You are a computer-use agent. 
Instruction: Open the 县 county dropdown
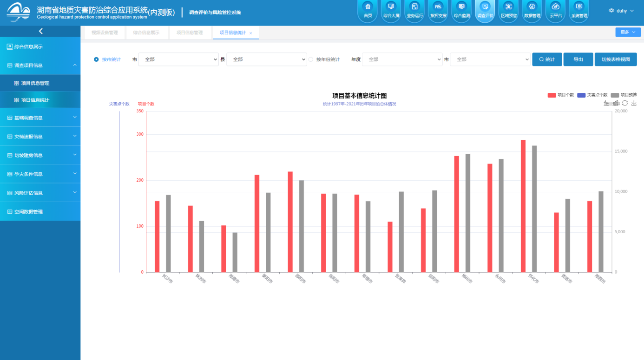click(267, 59)
